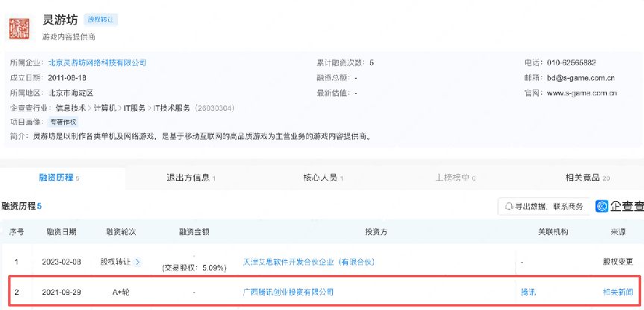Open the 北京灵游坊网络科技有限公司 company link
Screen dimensions: 644x310
[97, 63]
